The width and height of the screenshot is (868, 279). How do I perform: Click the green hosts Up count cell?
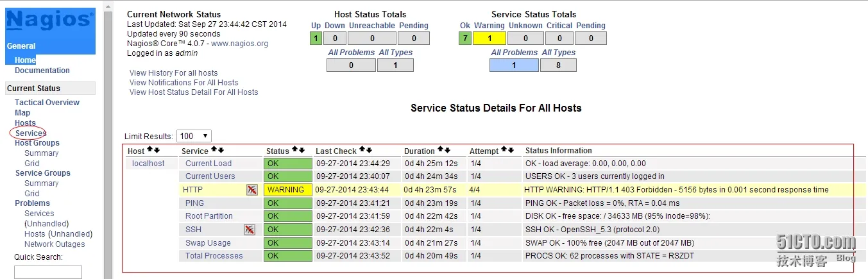[316, 38]
